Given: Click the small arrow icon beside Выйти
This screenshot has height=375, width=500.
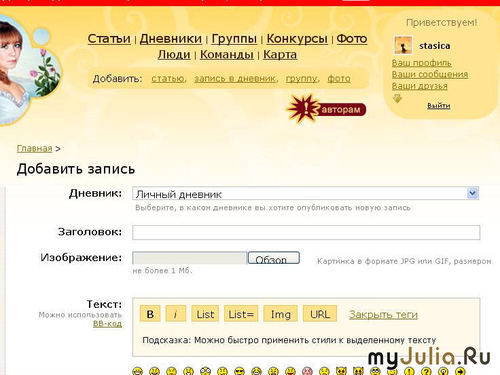Looking at the screenshot, I should click(x=397, y=98).
